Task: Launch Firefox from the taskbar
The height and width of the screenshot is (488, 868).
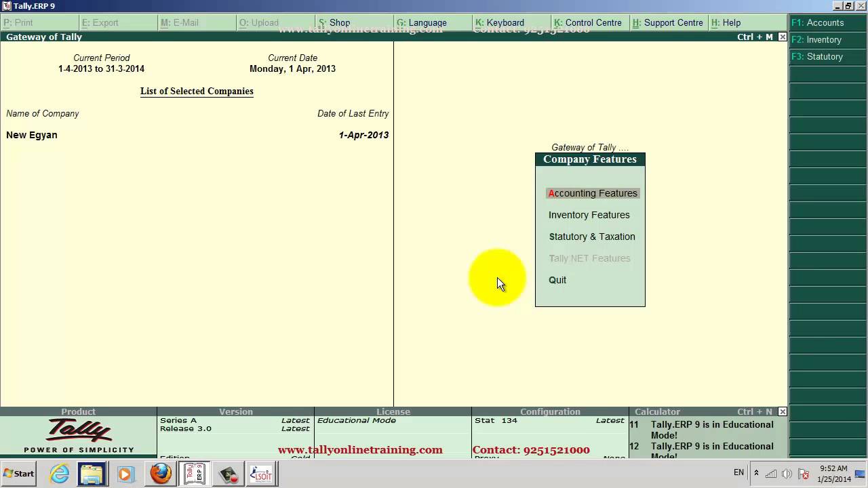Action: click(161, 474)
